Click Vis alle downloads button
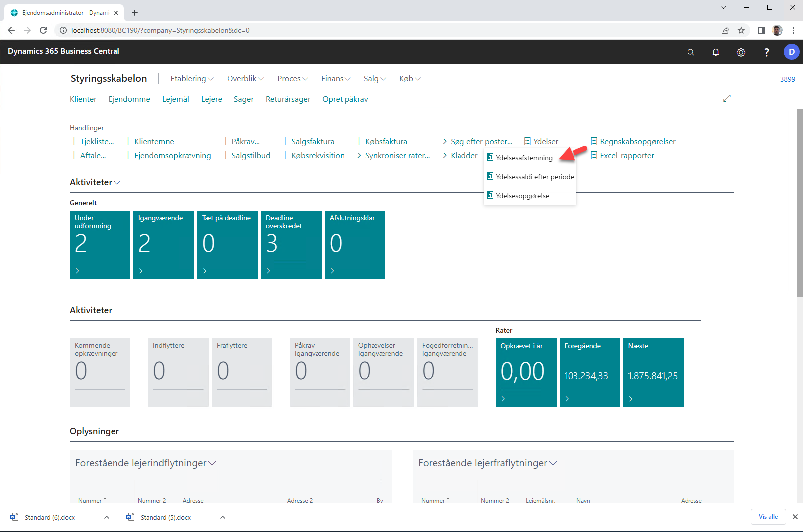 click(x=768, y=517)
